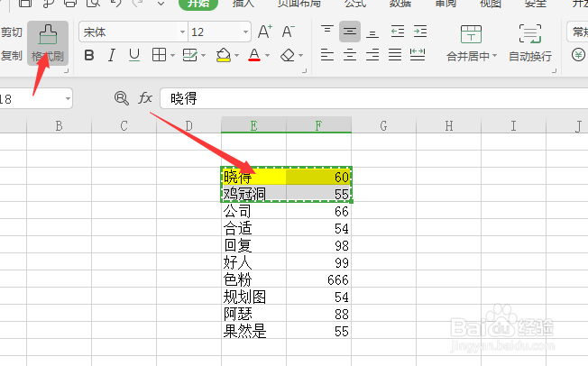588x366 pixels.
Task: Open the borders dropdown arrow
Action: [x=172, y=56]
